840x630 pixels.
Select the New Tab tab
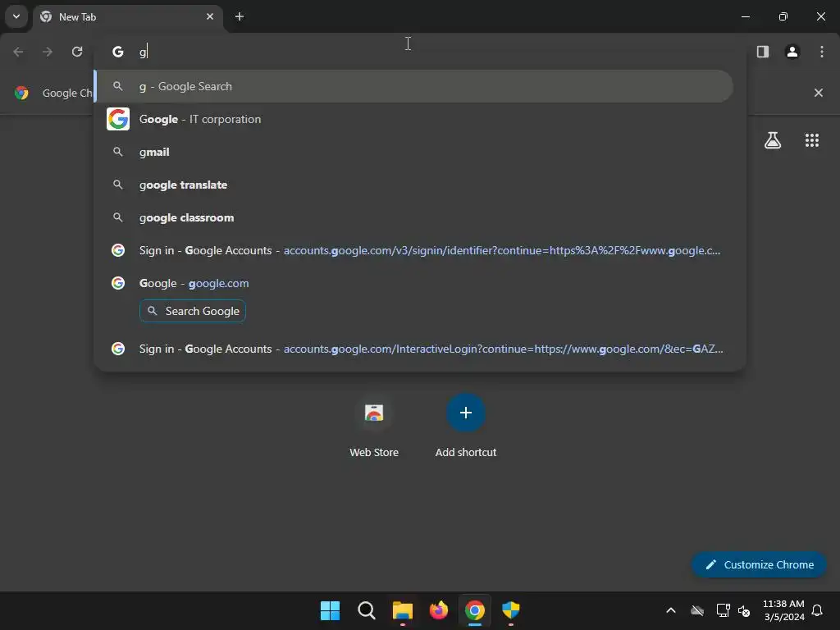tap(128, 17)
